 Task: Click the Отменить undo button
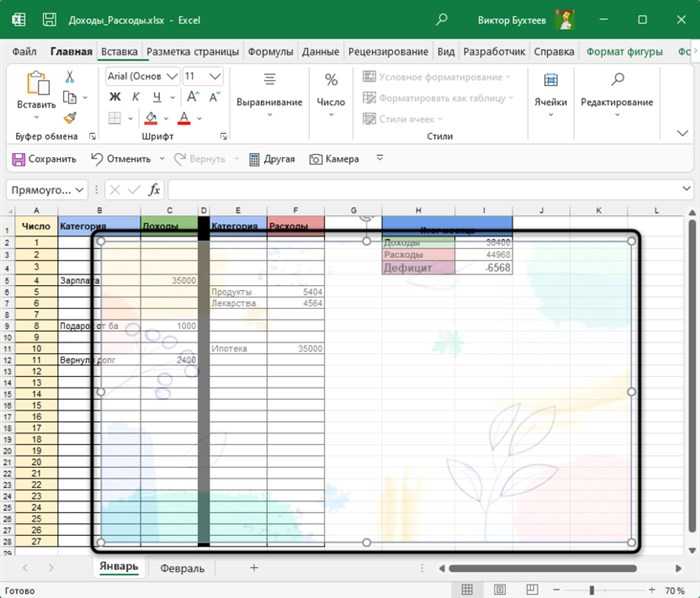click(x=121, y=159)
